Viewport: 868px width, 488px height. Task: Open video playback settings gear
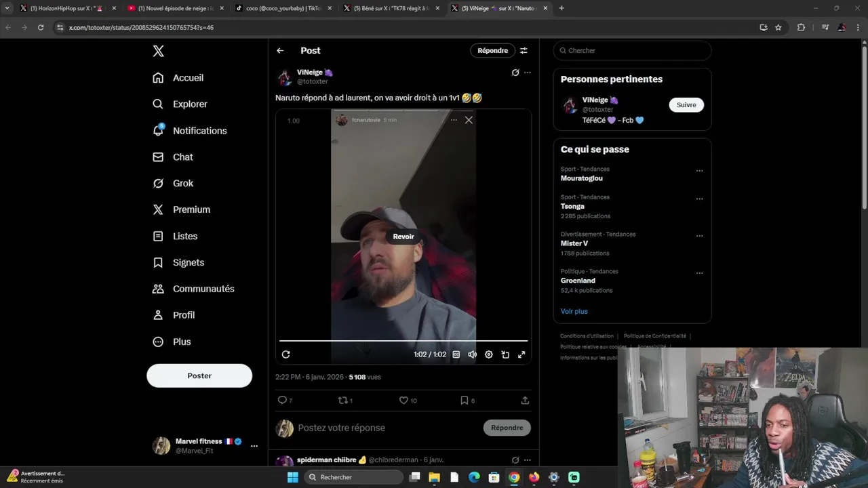(x=489, y=354)
